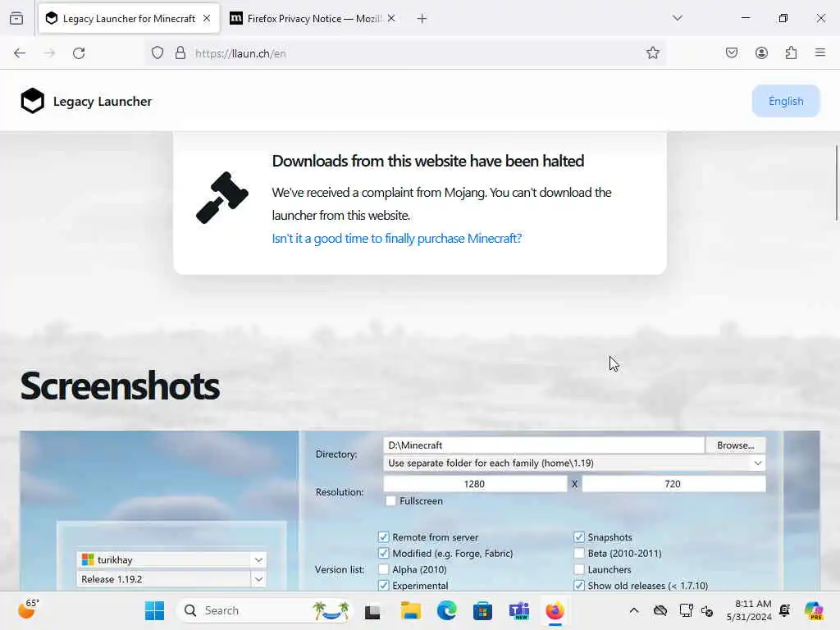The image size is (840, 630).
Task: Open Firefox account icon
Action: click(761, 52)
